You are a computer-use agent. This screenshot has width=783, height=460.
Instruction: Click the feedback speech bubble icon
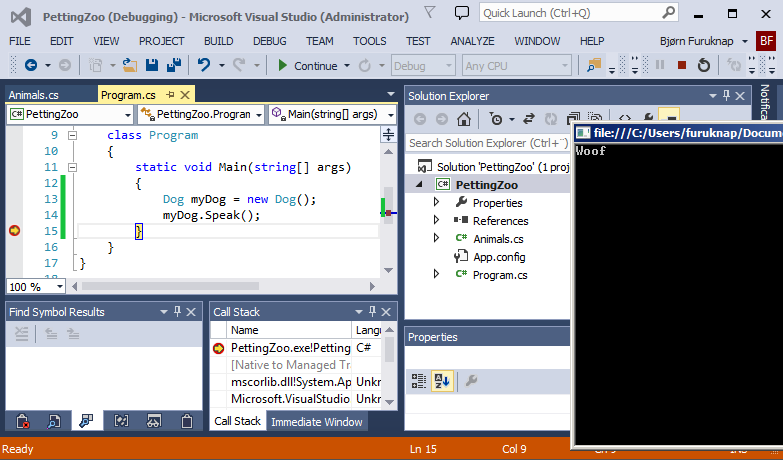tap(462, 12)
